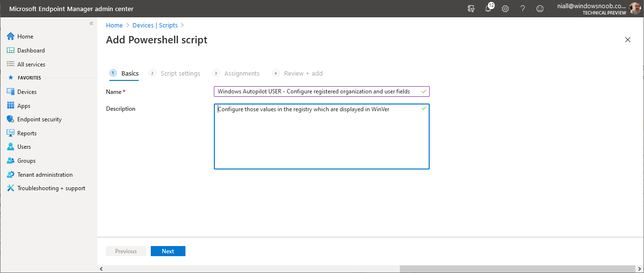
Task: Click inside the Name input field
Action: 321,91
